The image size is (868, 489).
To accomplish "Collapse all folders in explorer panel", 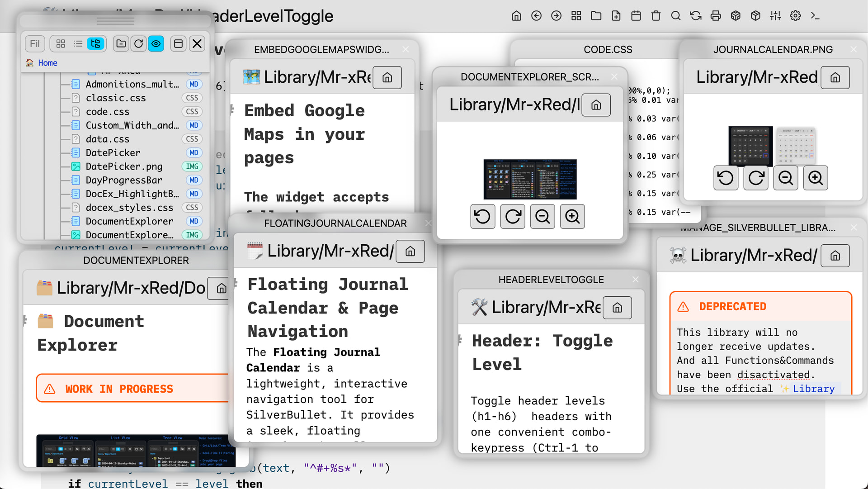I will (121, 44).
